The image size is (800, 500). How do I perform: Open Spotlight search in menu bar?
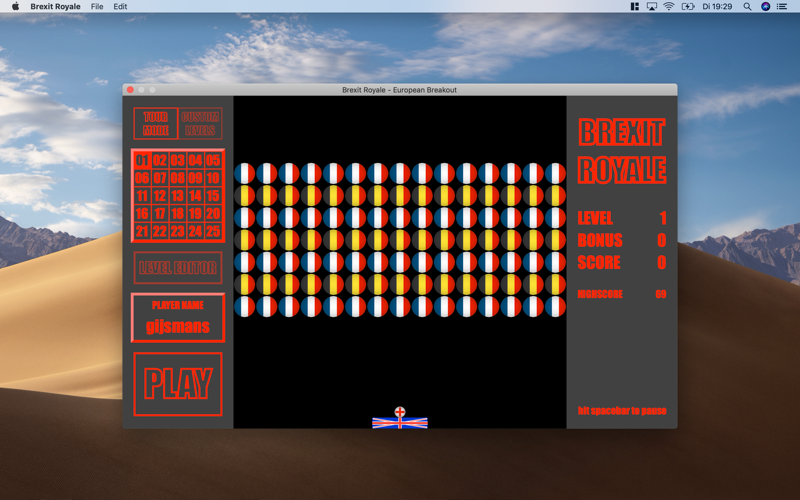pos(747,6)
